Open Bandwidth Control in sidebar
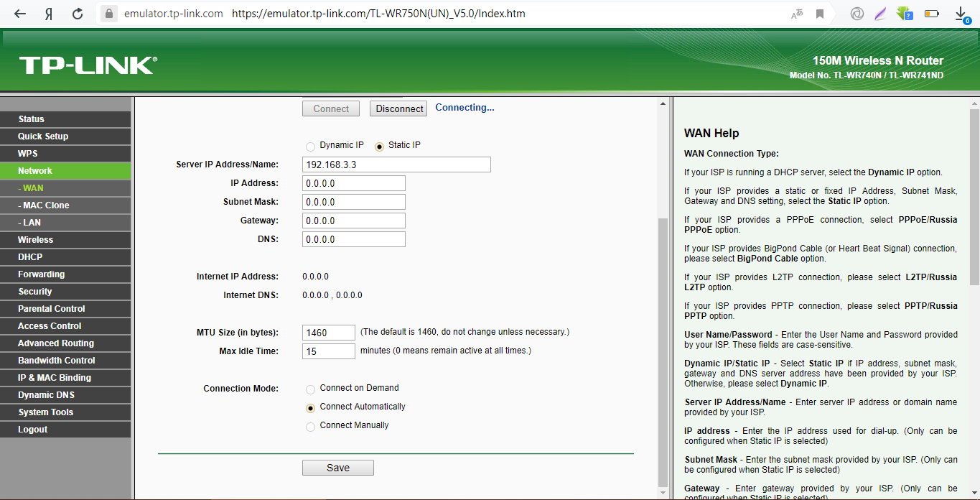 pyautogui.click(x=65, y=361)
